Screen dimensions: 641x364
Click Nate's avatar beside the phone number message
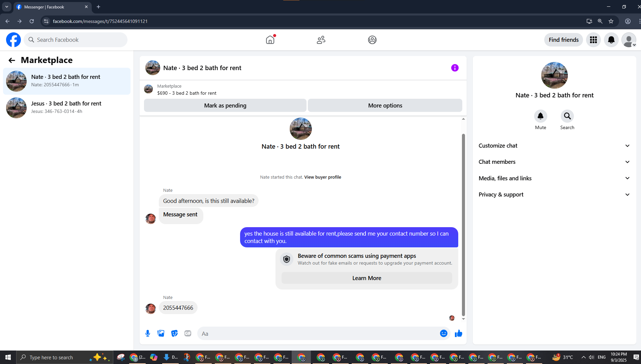(x=150, y=308)
